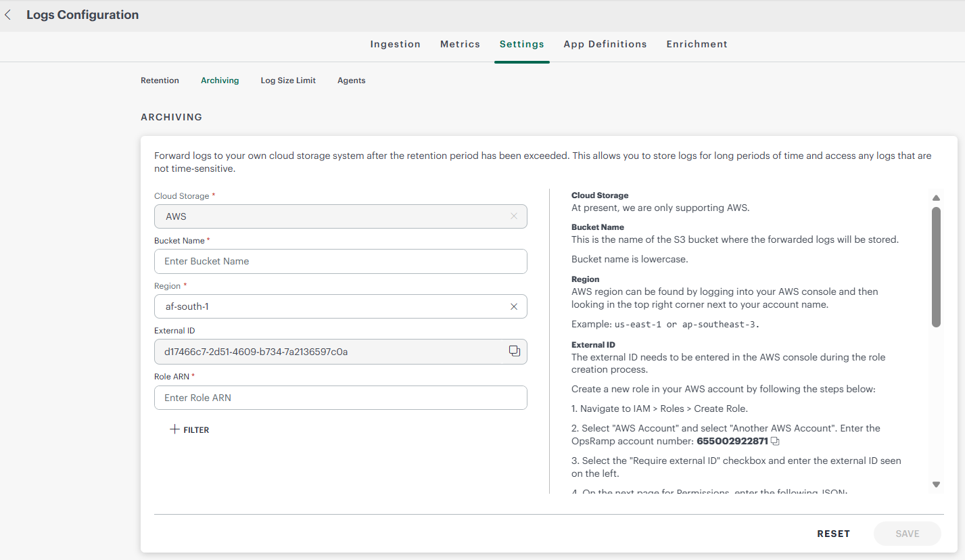Switch to Log Size Limit sub-tab
Screen dimensions: 965x560
pos(288,80)
